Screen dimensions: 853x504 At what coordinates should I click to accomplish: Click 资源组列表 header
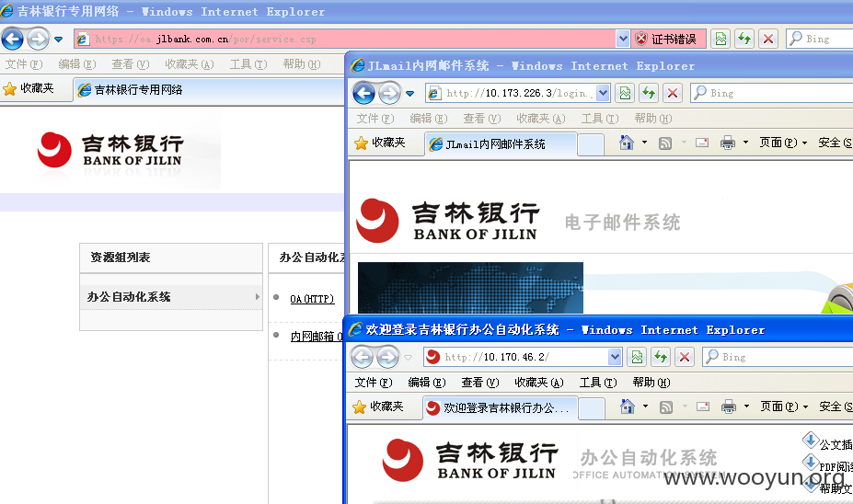tap(171, 258)
